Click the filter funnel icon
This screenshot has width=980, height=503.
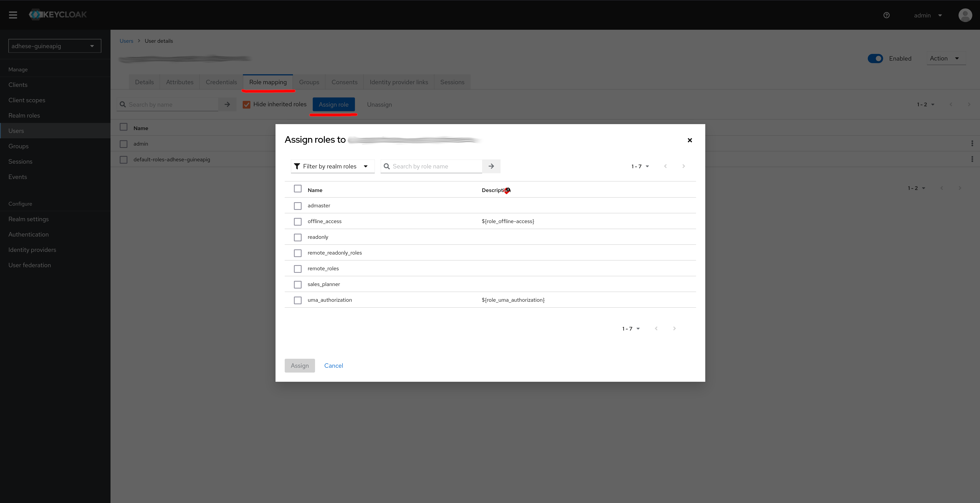coord(297,166)
